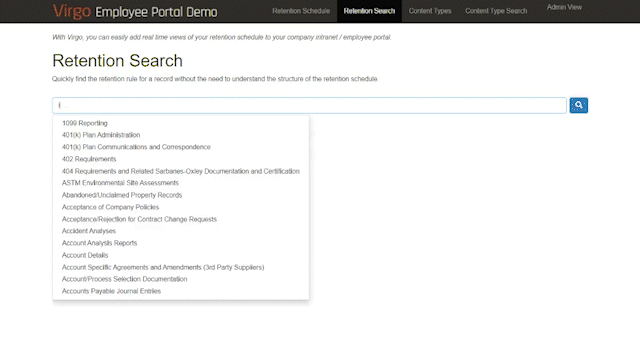The image size is (640, 360).
Task: Choose 404 Requirements Sarbanes-Oxley entry
Action: click(181, 171)
